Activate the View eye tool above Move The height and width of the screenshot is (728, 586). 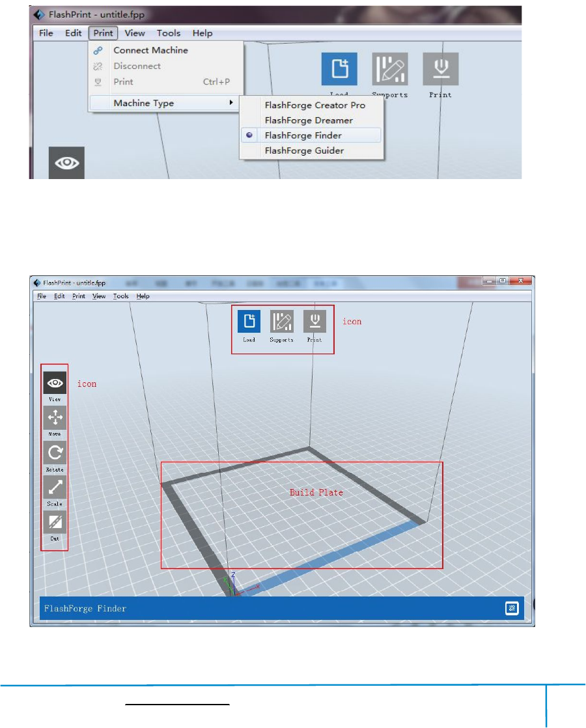tap(55, 383)
